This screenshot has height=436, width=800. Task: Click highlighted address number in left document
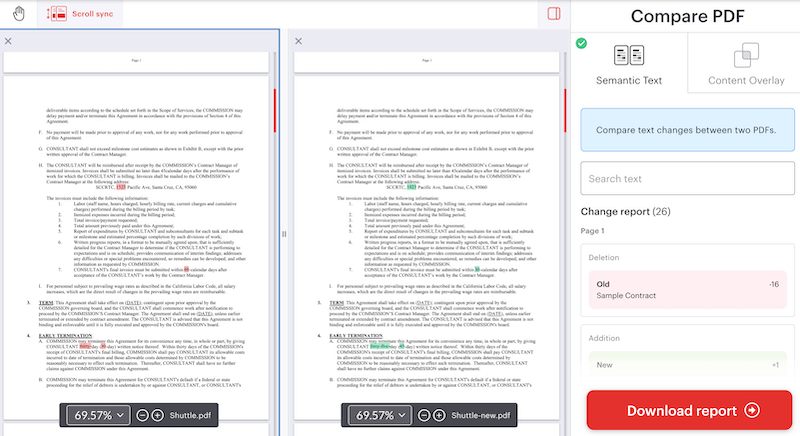[121, 187]
